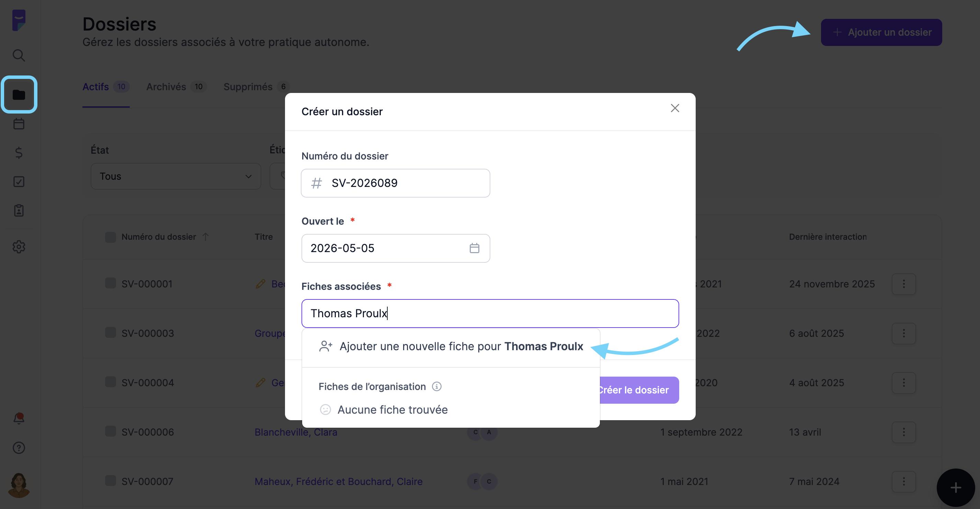Open the search icon in sidebar
The height and width of the screenshot is (509, 980).
click(x=19, y=55)
